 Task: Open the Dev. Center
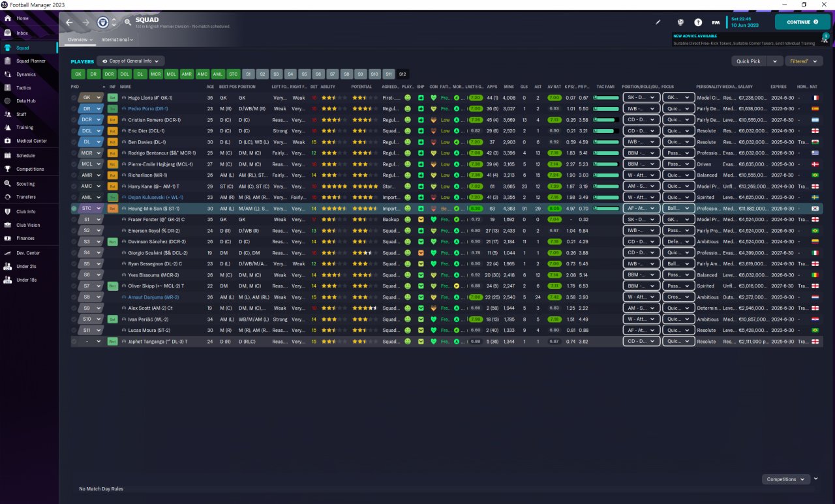[28, 253]
